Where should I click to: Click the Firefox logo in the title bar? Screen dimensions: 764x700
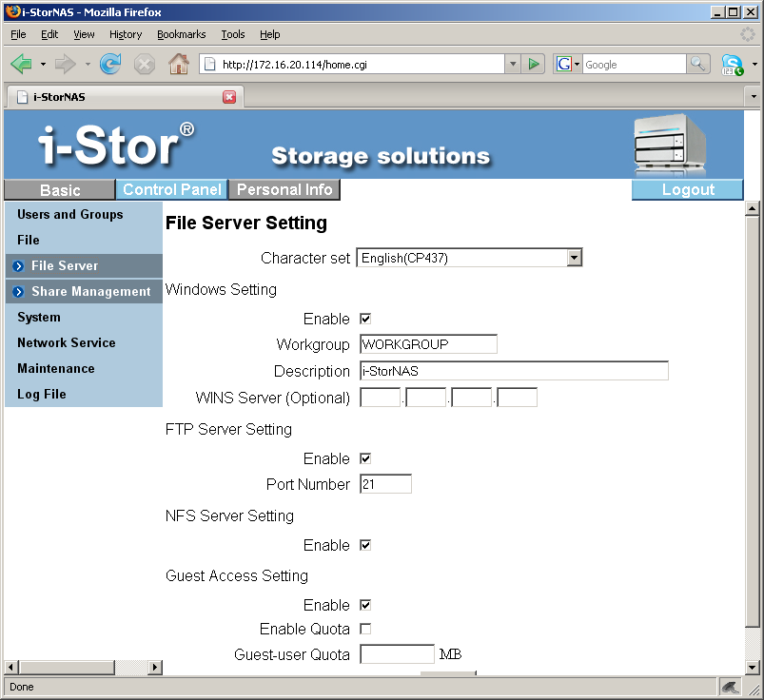[13, 11]
